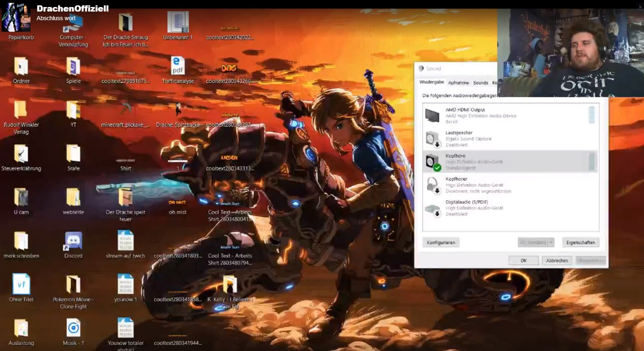This screenshot has width=644, height=351.
Task: Select the Cool Text - Arbeits Shirt 2803480794 file
Action: click(230, 255)
